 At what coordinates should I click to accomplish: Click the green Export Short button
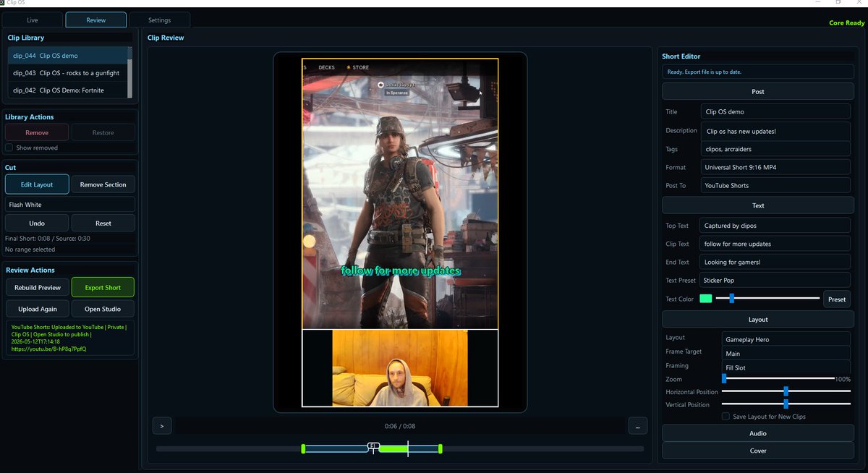[x=103, y=287]
